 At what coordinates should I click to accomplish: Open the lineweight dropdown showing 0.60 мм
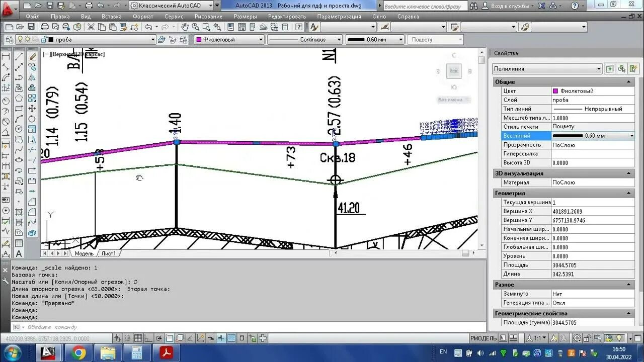pyautogui.click(x=375, y=39)
